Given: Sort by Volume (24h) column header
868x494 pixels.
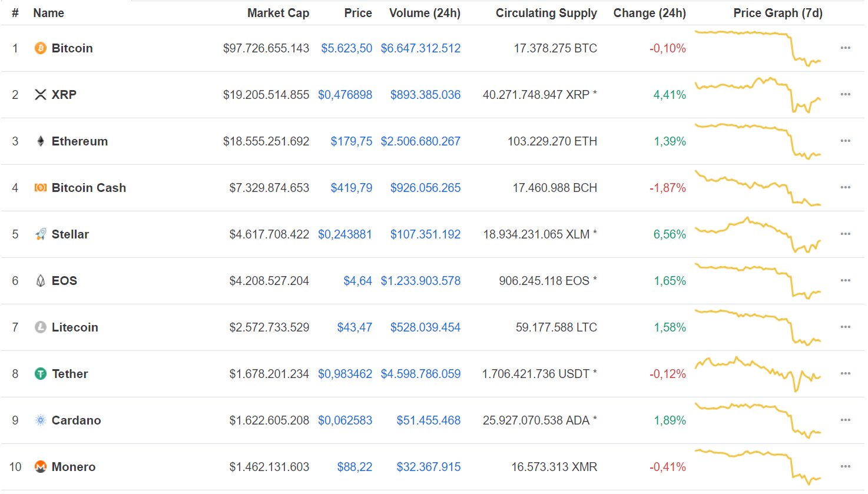Looking at the screenshot, I should (x=425, y=13).
